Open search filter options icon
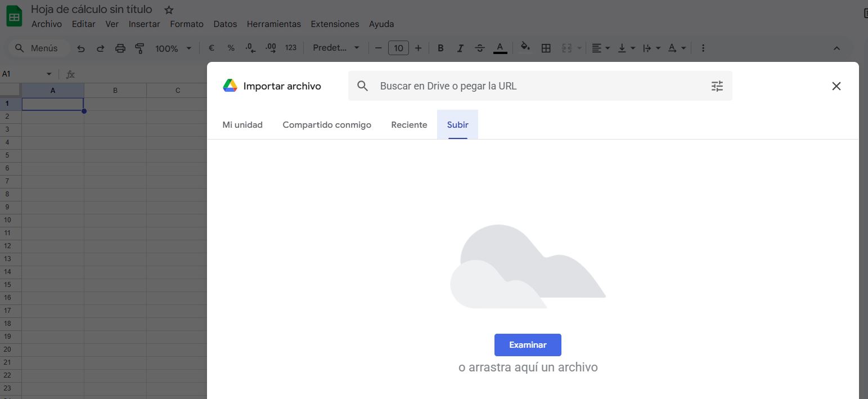This screenshot has height=399, width=868. [x=717, y=86]
